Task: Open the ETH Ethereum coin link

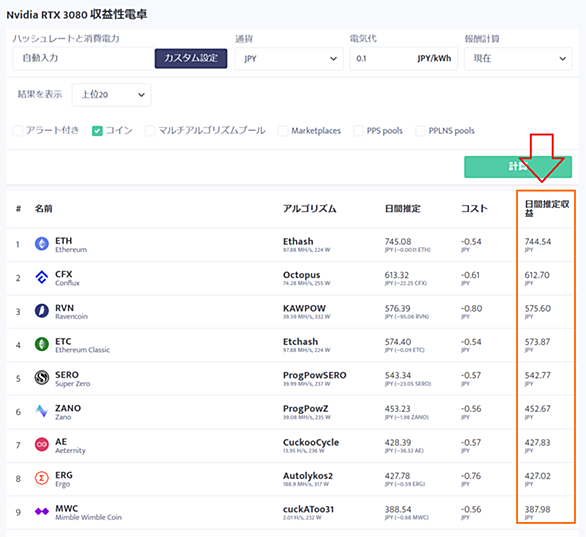Action: 71,244
